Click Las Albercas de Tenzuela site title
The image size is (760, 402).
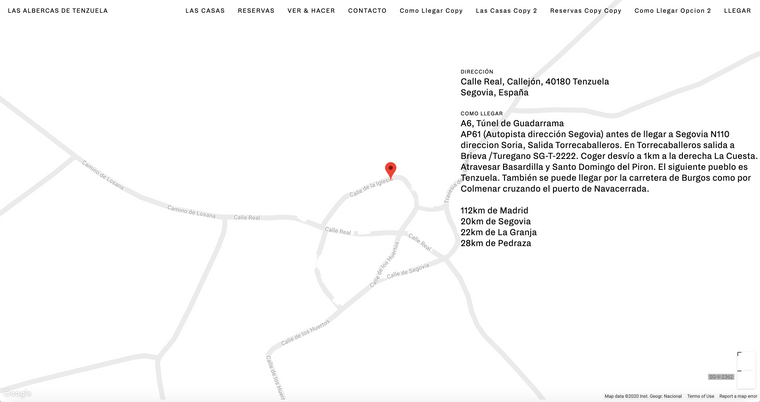point(58,11)
